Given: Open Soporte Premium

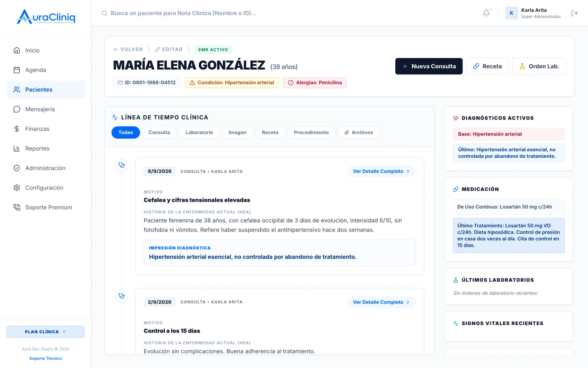Looking at the screenshot, I should (x=45, y=207).
